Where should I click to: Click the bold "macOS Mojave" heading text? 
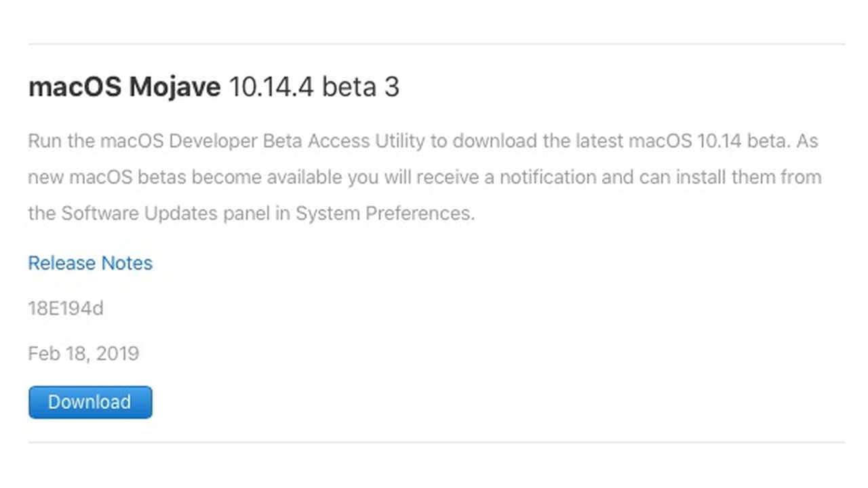(x=124, y=87)
